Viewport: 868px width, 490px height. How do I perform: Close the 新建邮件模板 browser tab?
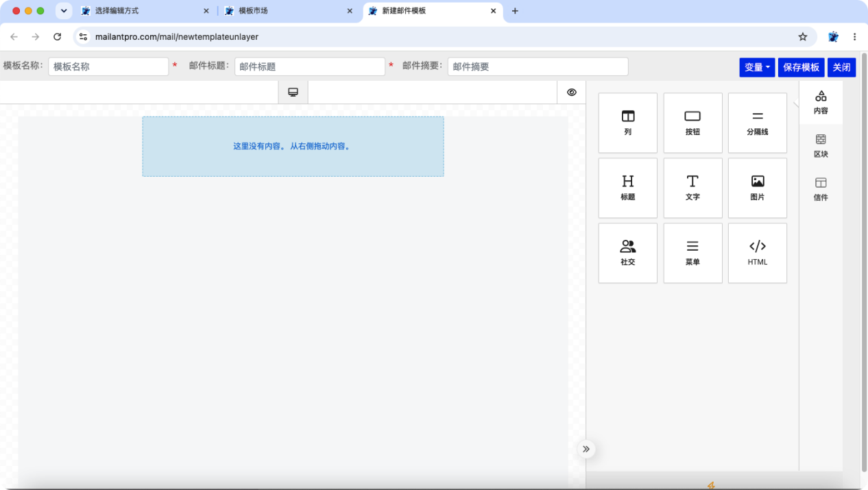click(x=493, y=11)
